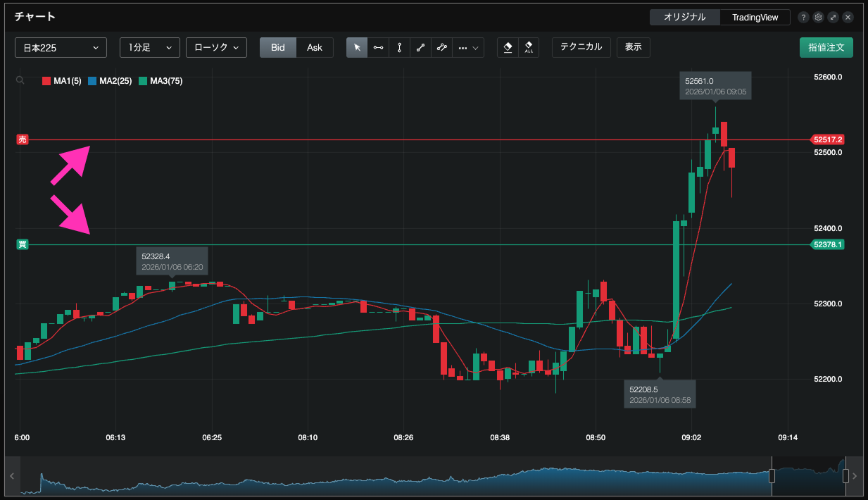This screenshot has height=500, width=868.
Task: Switch price display to Ask
Action: (315, 48)
